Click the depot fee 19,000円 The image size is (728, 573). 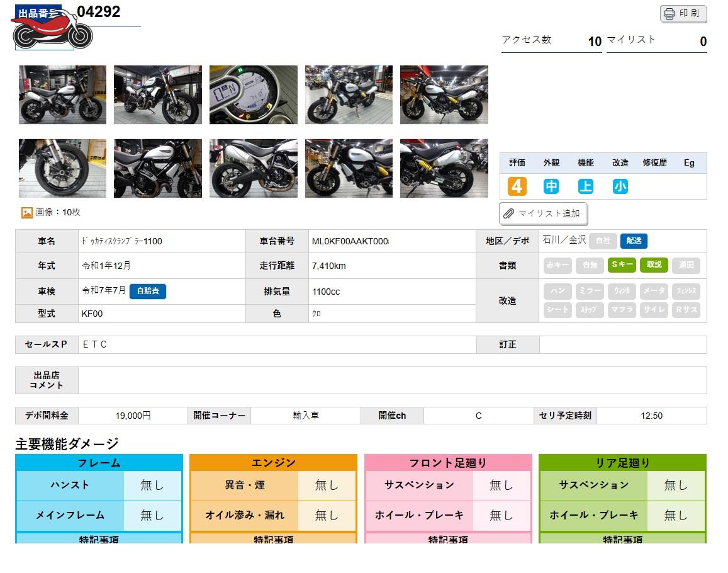coord(133,416)
